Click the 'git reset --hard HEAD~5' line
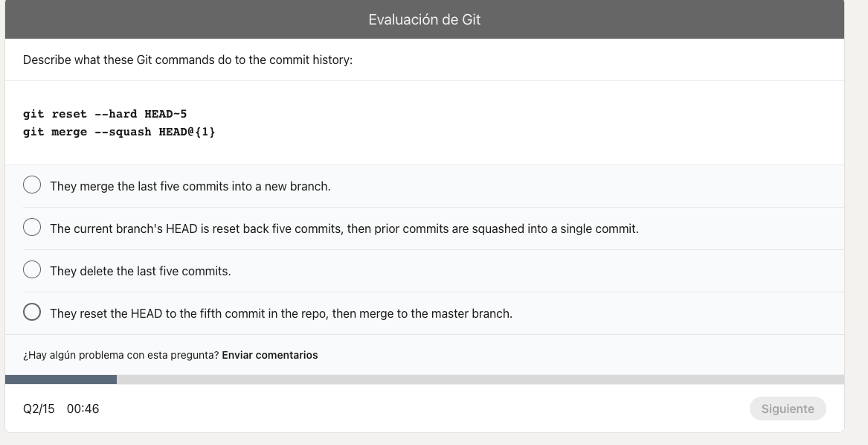This screenshot has height=445, width=868. 104,114
